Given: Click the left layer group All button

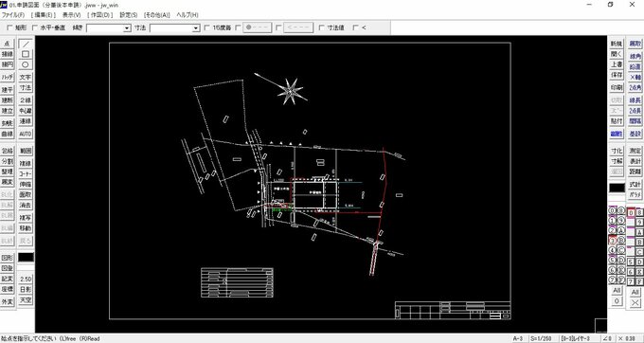Looking at the screenshot, I should coord(617,291).
